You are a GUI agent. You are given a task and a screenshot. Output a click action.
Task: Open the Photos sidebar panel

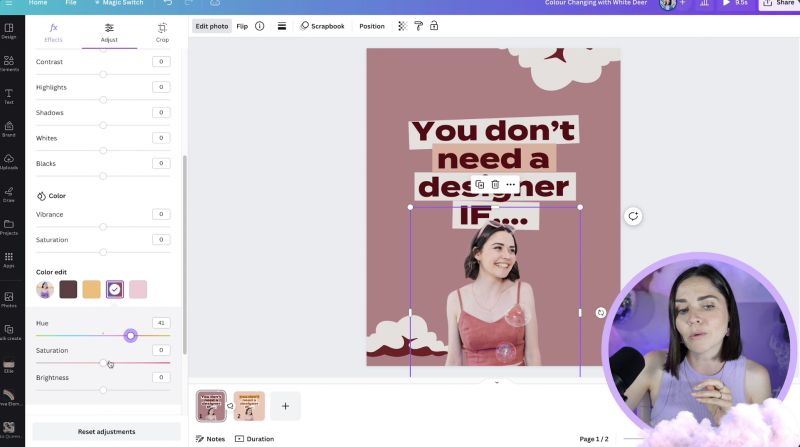click(x=9, y=300)
